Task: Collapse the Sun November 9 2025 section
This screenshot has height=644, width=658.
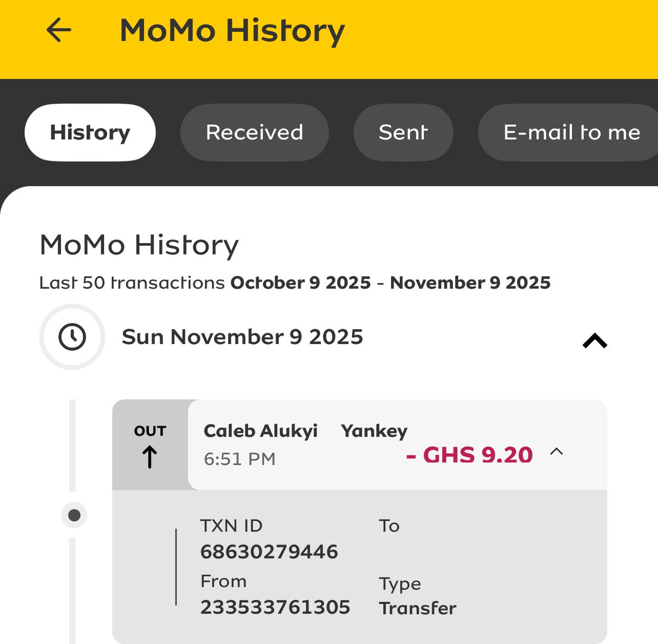Action: [595, 341]
